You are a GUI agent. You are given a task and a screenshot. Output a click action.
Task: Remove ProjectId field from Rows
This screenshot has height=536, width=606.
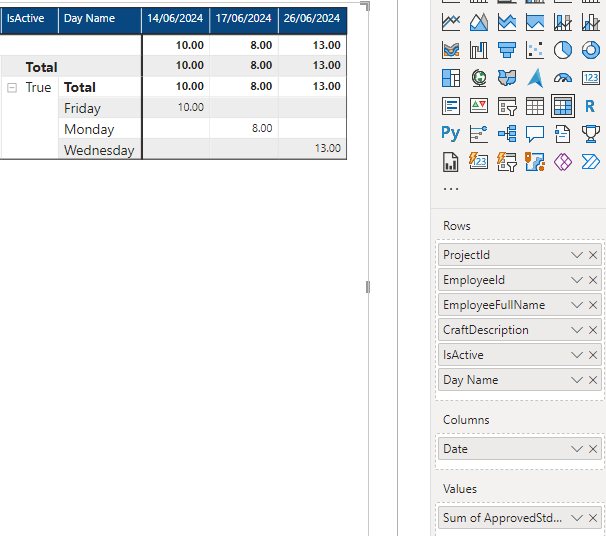[x=593, y=255]
